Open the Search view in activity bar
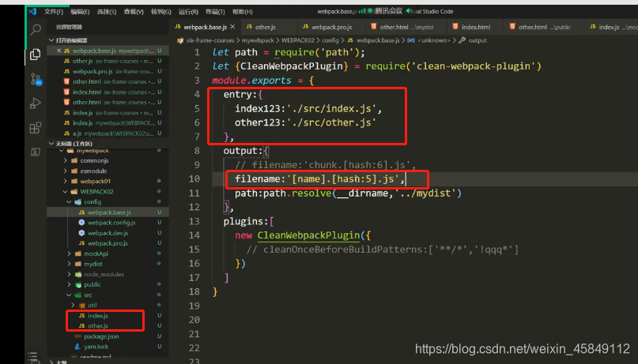Screen dimensions: 638x364 (36, 29)
